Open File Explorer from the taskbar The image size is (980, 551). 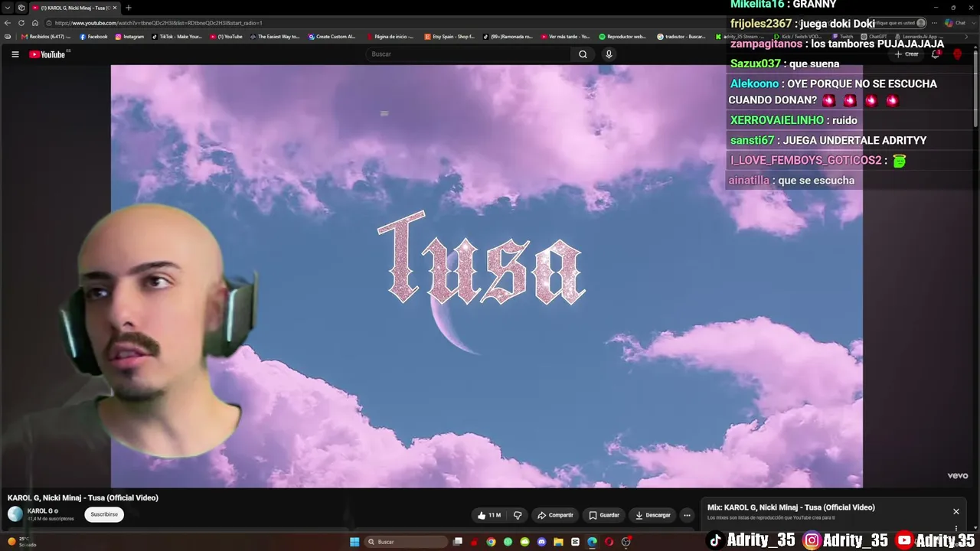coord(558,542)
